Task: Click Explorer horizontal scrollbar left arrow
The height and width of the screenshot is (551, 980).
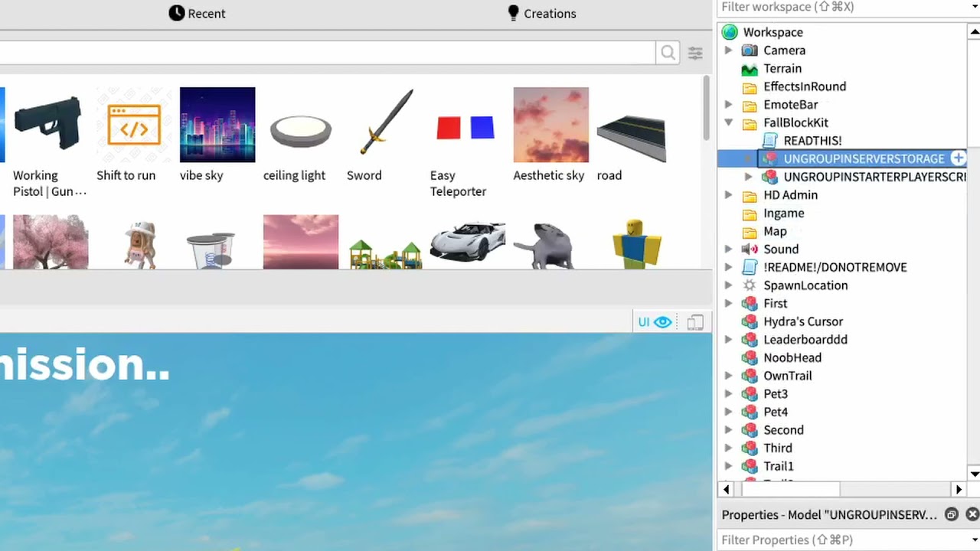Action: pyautogui.click(x=726, y=489)
